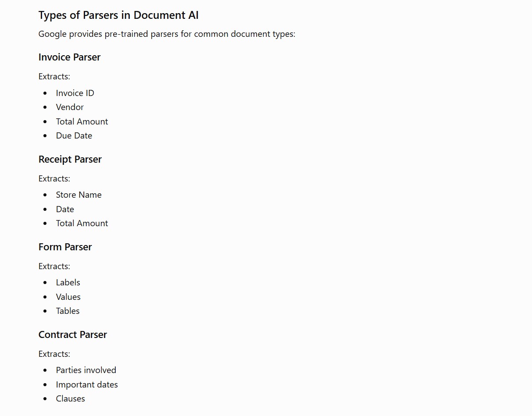Select Total Amount under Invoice Parser
Viewport: 532px width, 416px height.
click(x=82, y=121)
